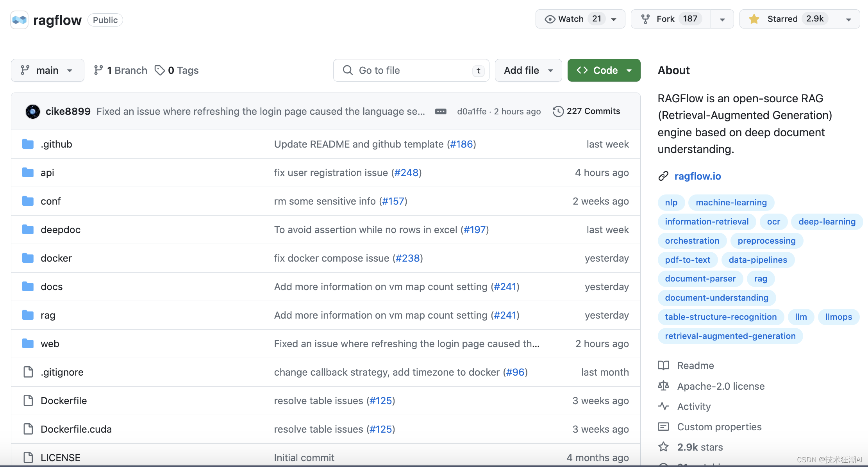Select the nlp topic tag toggle
This screenshot has width=868, height=467.
pyautogui.click(x=671, y=202)
